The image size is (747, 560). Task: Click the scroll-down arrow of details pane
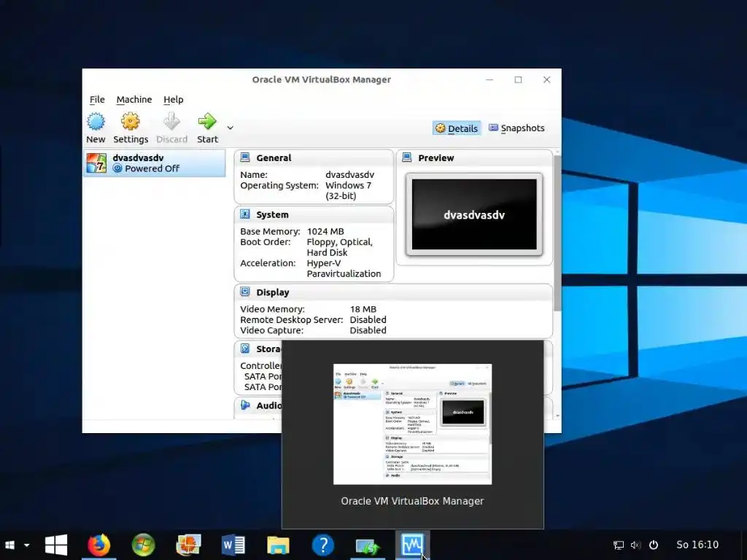click(557, 416)
